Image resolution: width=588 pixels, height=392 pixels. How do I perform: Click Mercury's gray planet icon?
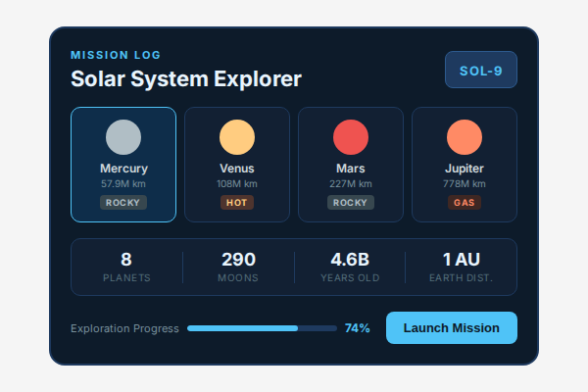click(x=123, y=136)
